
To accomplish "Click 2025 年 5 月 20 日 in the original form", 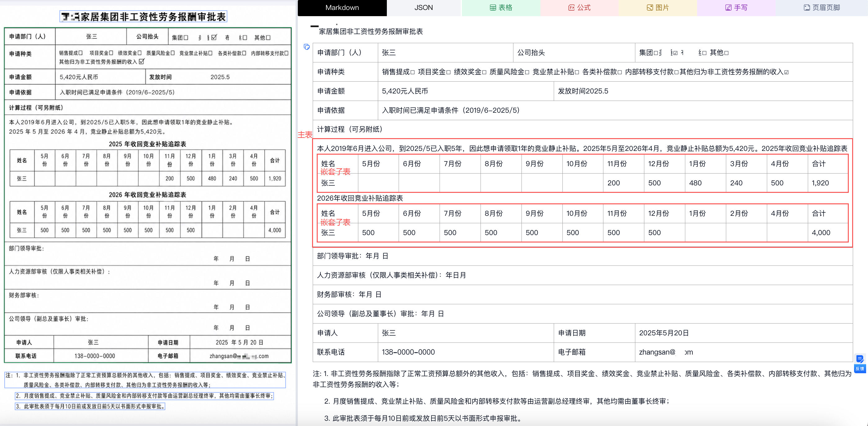I will [x=239, y=342].
